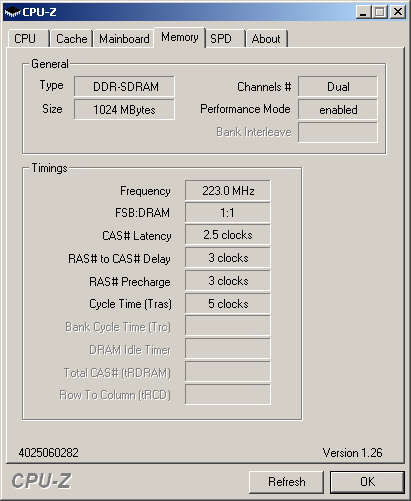The image size is (411, 501).
Task: Confirm with the OK button
Action: point(367,482)
